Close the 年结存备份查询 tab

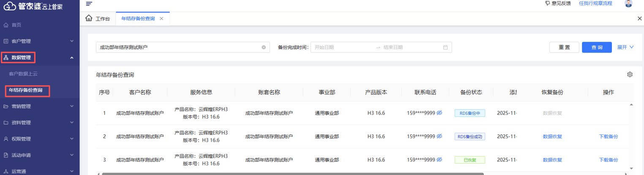pos(161,19)
